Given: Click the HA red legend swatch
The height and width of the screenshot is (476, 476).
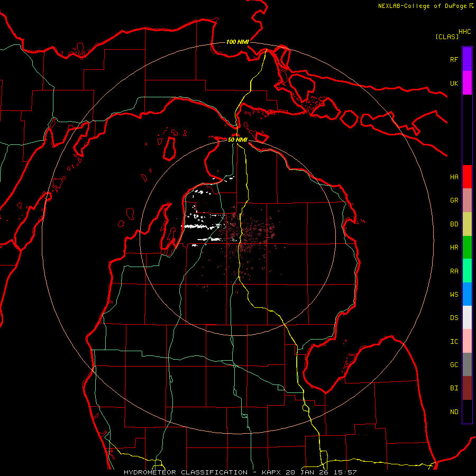Looking at the screenshot, I should (x=467, y=177).
